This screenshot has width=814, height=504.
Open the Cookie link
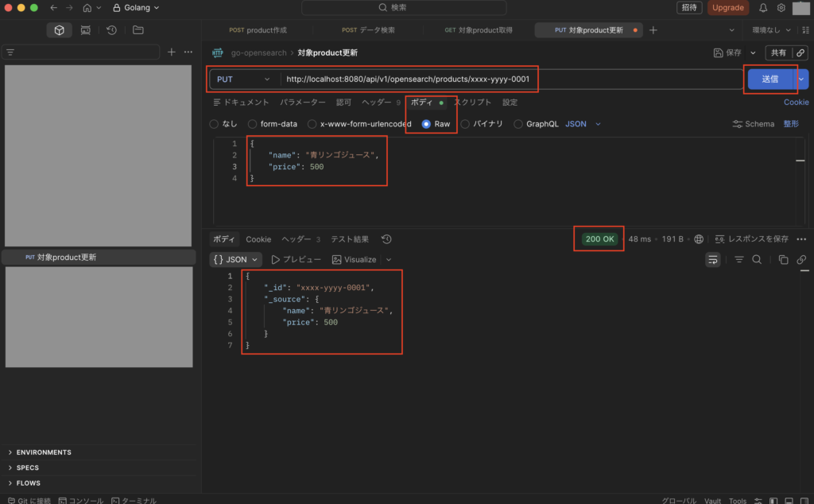click(x=796, y=103)
